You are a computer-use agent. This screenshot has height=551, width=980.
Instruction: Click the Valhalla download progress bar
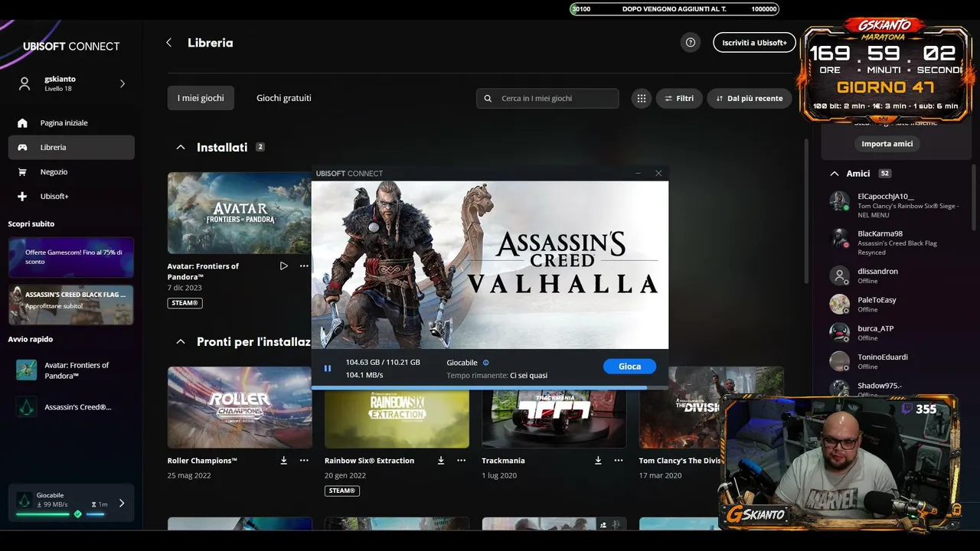point(490,388)
